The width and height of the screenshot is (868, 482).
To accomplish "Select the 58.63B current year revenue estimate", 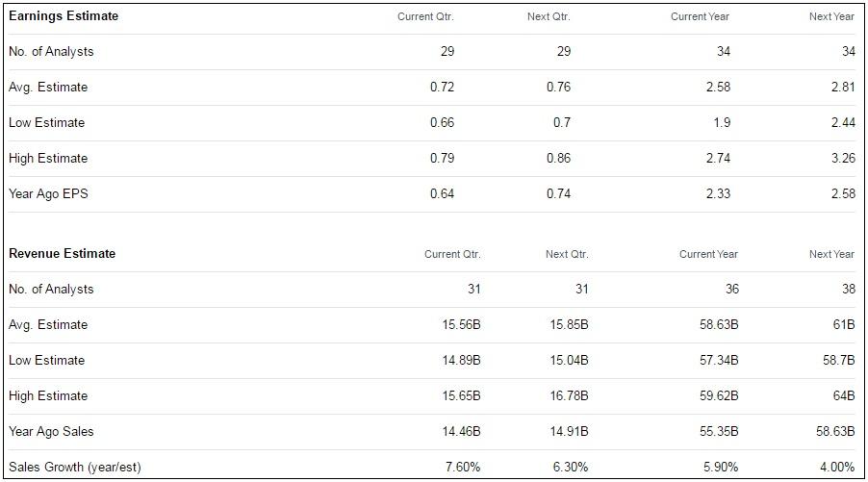I will click(x=719, y=325).
